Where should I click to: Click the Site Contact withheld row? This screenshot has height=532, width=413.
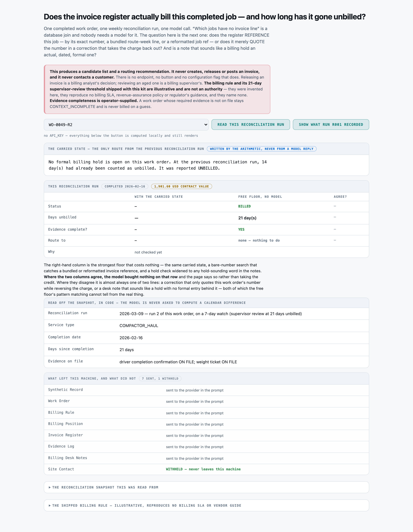click(x=206, y=469)
